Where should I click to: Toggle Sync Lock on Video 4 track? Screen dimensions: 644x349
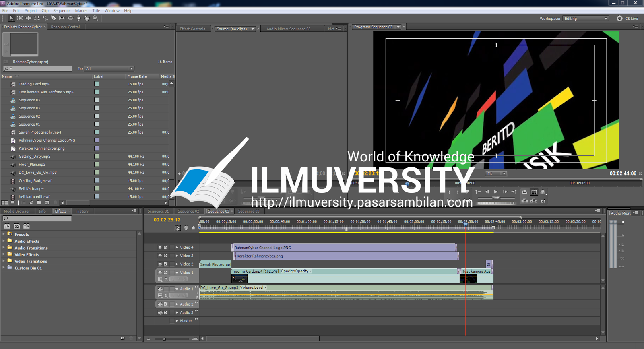pos(166,248)
